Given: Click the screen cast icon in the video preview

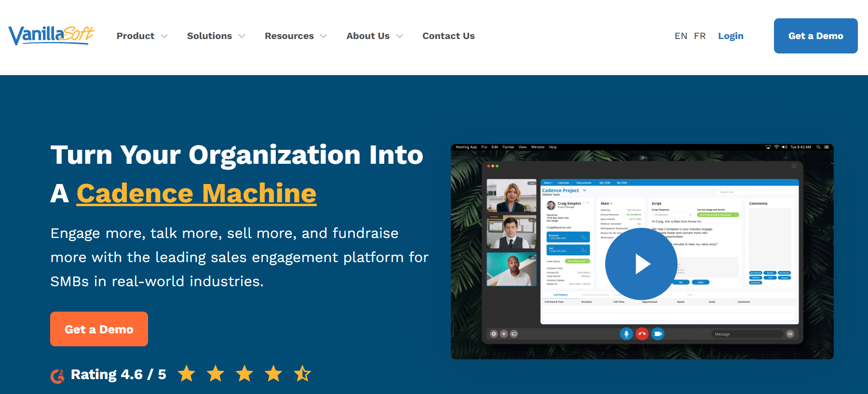Looking at the screenshot, I should tap(514, 334).
